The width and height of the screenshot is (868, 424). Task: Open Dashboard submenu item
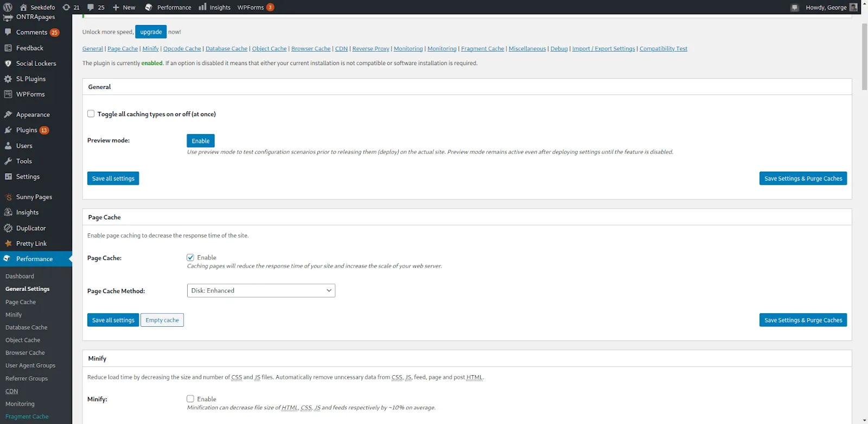(20, 276)
